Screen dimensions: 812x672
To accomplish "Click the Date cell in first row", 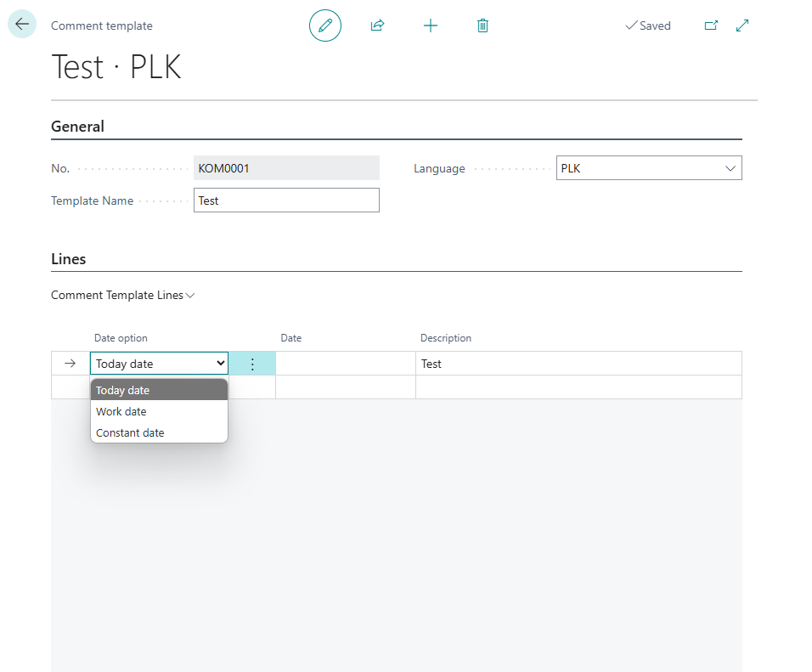I will [x=345, y=364].
